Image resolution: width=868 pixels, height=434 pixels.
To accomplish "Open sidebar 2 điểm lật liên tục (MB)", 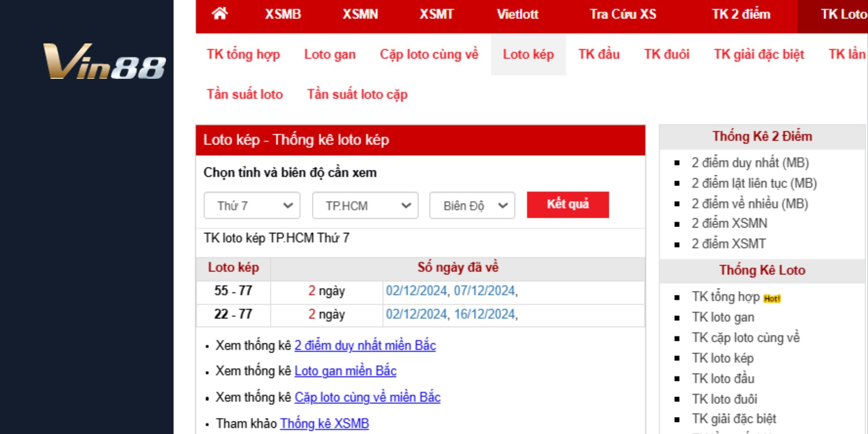I will (x=754, y=183).
